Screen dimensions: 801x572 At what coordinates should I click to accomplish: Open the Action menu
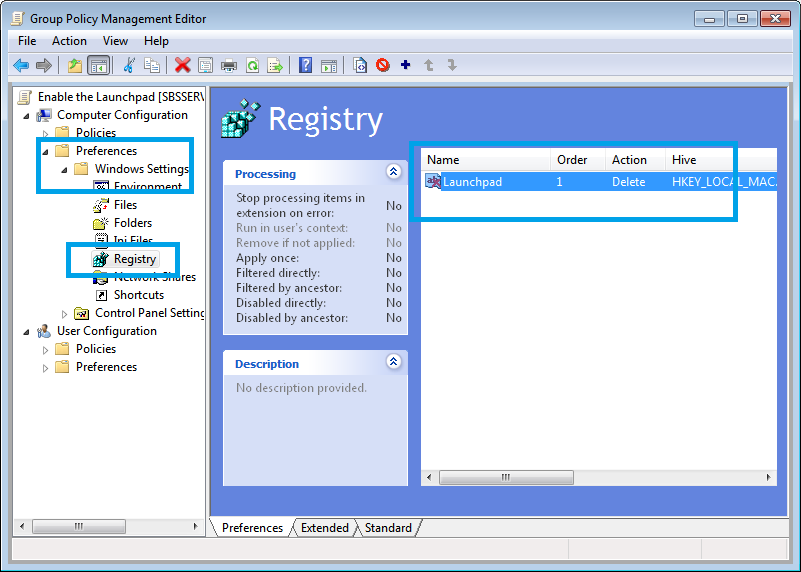69,41
